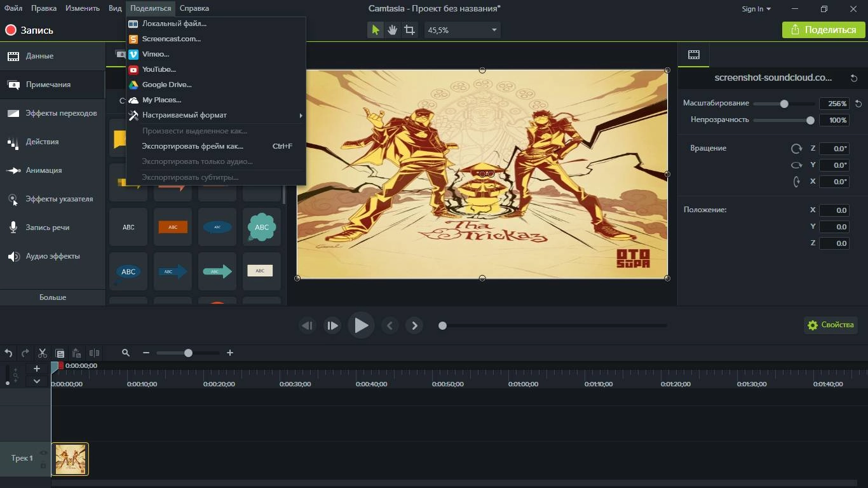Open the Аудио эффекты tab
The height and width of the screenshot is (488, 868).
click(53, 256)
